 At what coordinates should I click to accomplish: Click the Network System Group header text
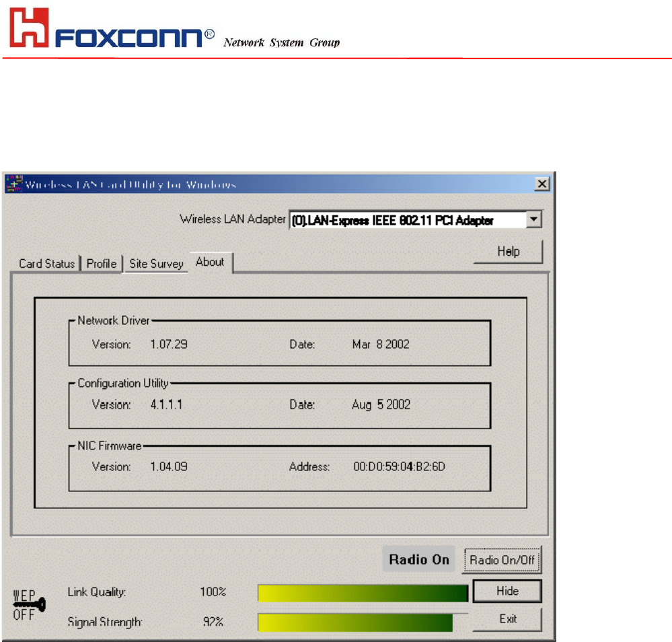coord(282,42)
